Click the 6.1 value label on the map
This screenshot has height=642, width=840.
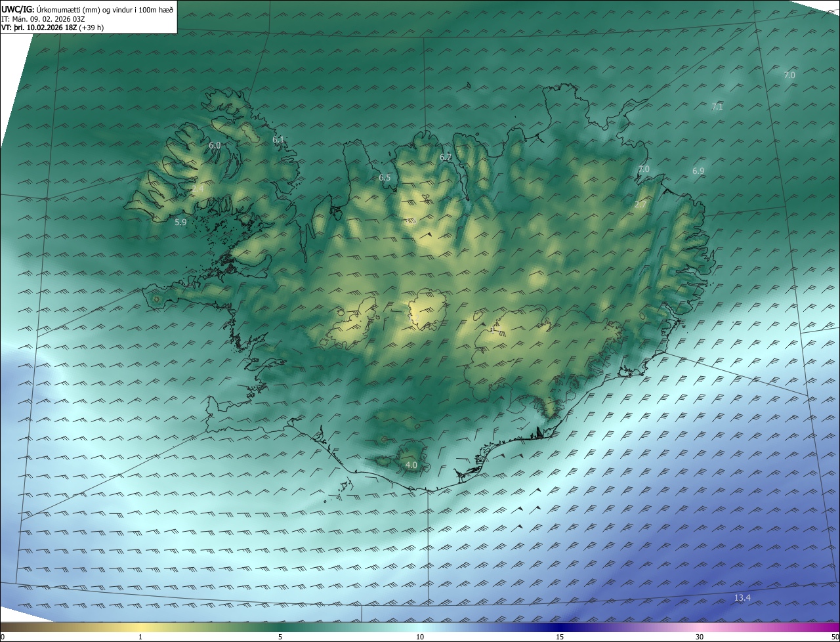278,139
